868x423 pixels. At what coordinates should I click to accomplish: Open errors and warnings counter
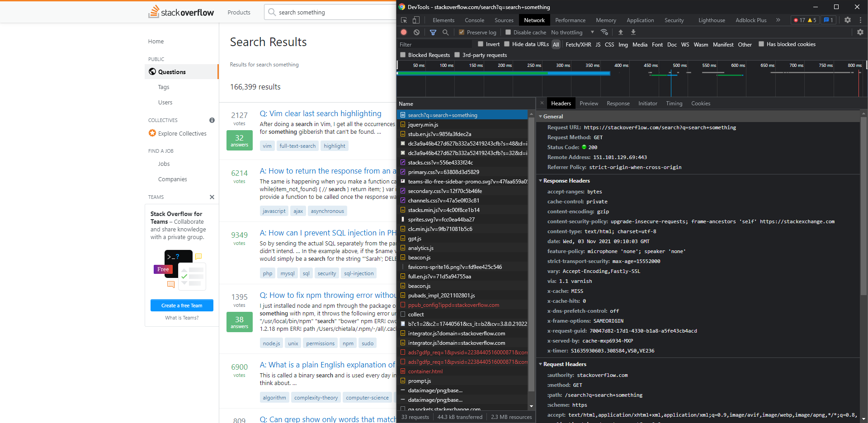(x=805, y=20)
